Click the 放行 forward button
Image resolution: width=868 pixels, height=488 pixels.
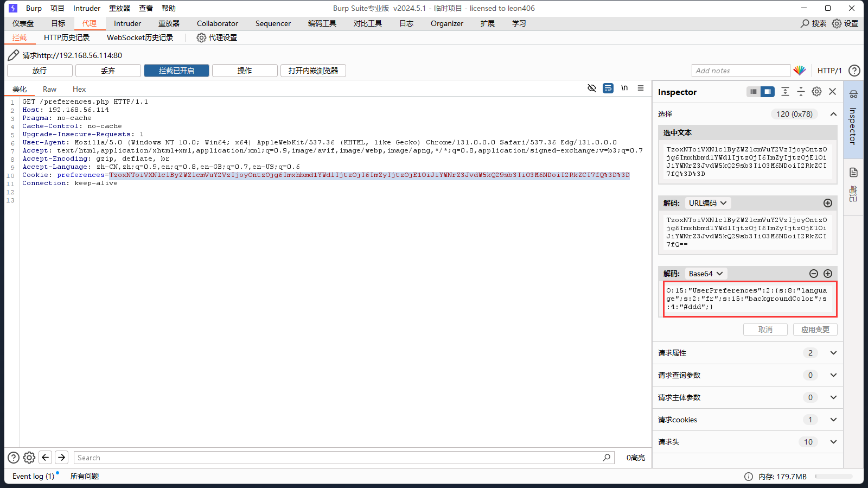click(40, 71)
